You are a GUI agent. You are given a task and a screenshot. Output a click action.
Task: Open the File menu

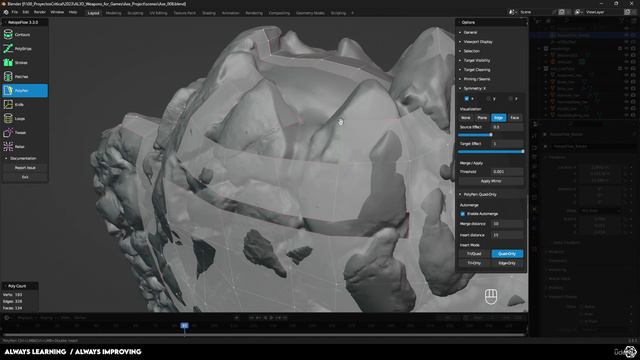[15, 12]
